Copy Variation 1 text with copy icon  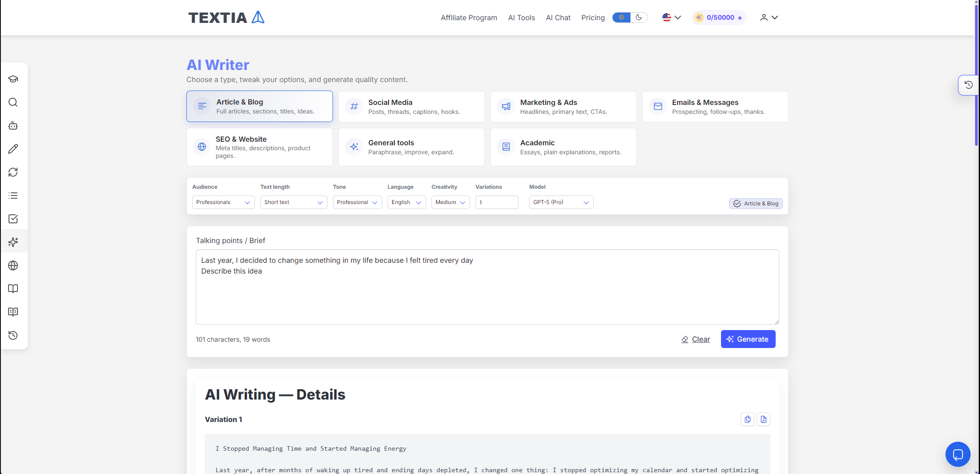click(x=747, y=419)
